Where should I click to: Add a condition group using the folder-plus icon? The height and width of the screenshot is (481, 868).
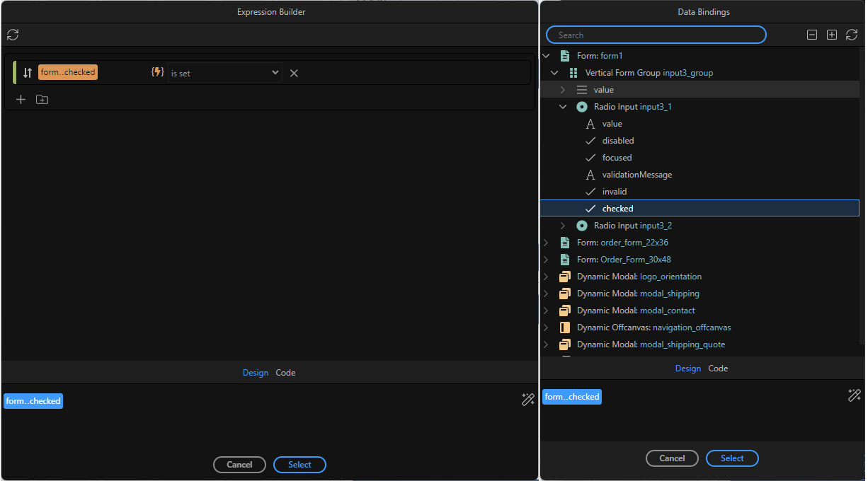42,99
